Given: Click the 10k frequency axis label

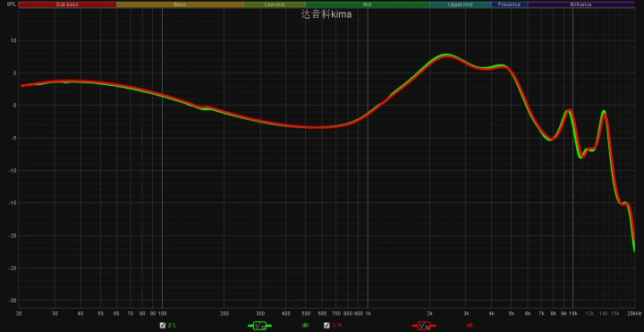Looking at the screenshot, I should [x=573, y=313].
